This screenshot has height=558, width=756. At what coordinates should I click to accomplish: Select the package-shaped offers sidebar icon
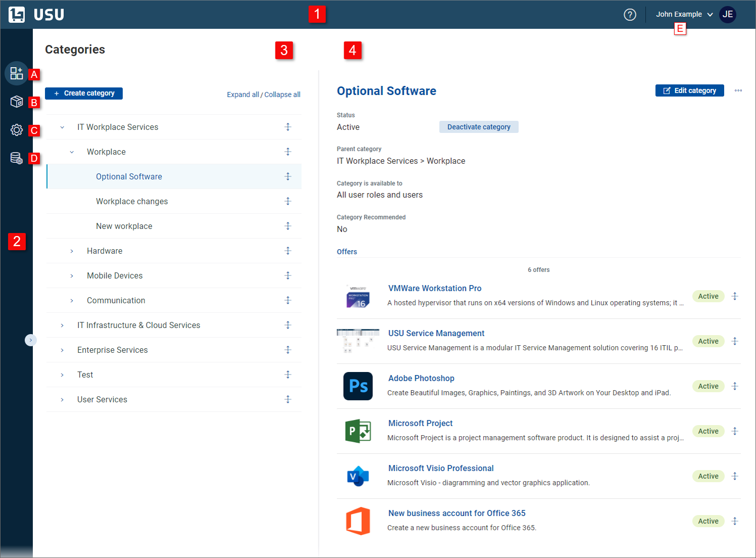pyautogui.click(x=16, y=102)
